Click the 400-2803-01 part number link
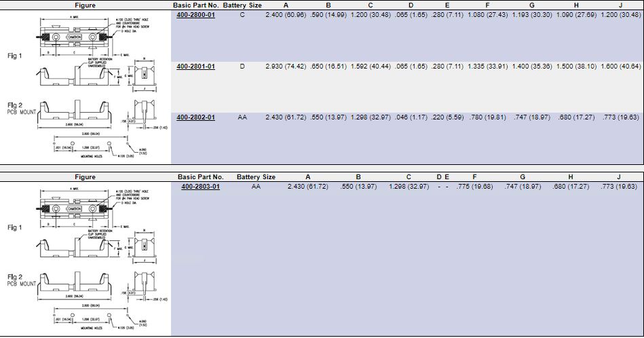The image size is (644, 338). [x=200, y=186]
